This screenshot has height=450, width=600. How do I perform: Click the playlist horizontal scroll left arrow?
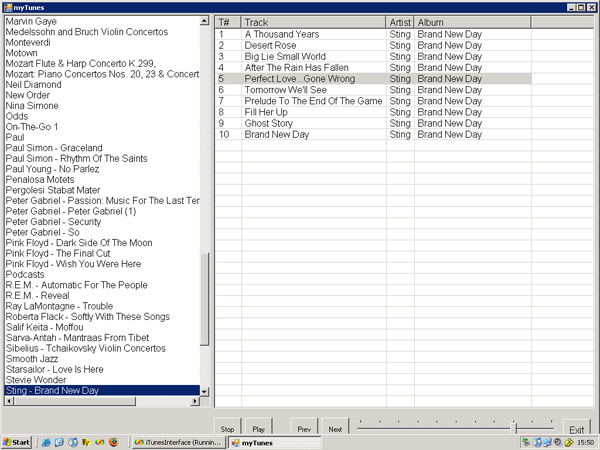click(x=9, y=401)
